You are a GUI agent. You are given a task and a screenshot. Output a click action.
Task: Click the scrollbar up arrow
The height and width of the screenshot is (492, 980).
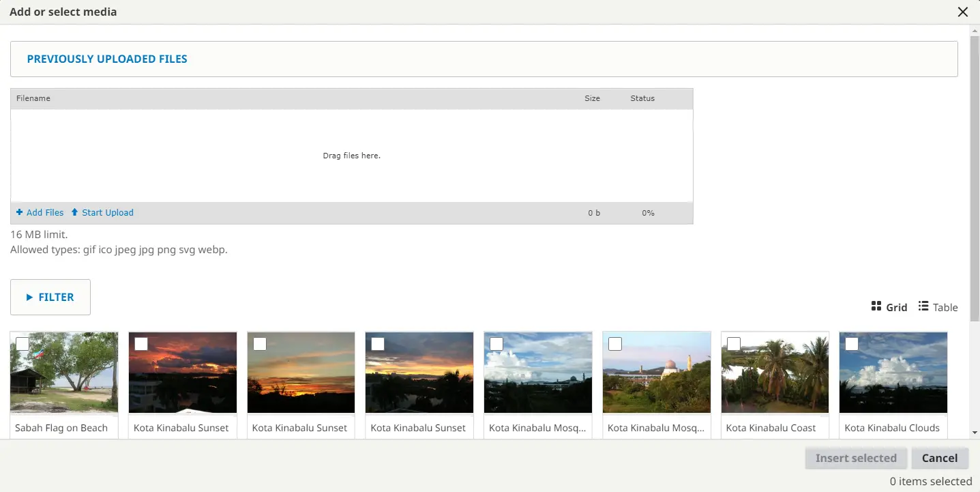975,31
